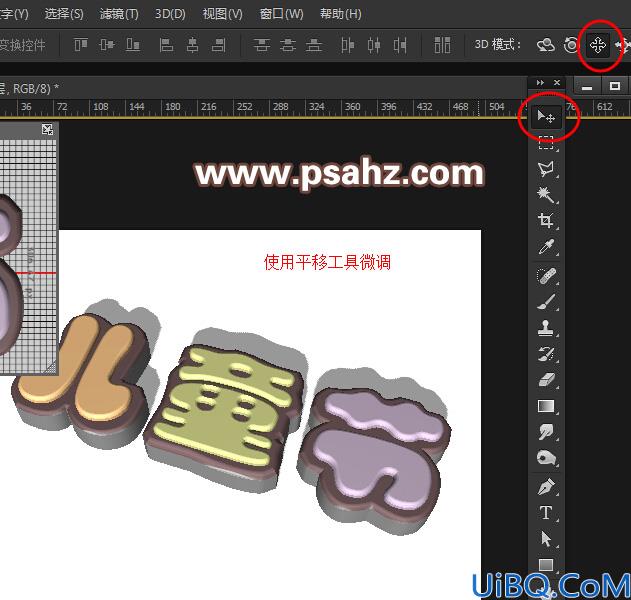The width and height of the screenshot is (631, 600).
Task: Click Align Top Edges icon
Action: [x=81, y=45]
